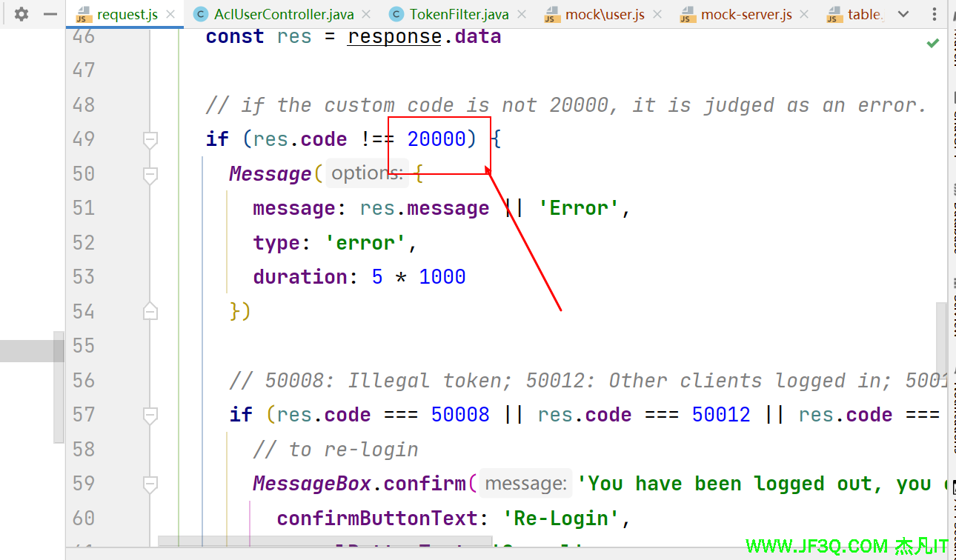This screenshot has height=560, width=956.
Task: Close the TokenFilter.java tab
Action: click(522, 15)
